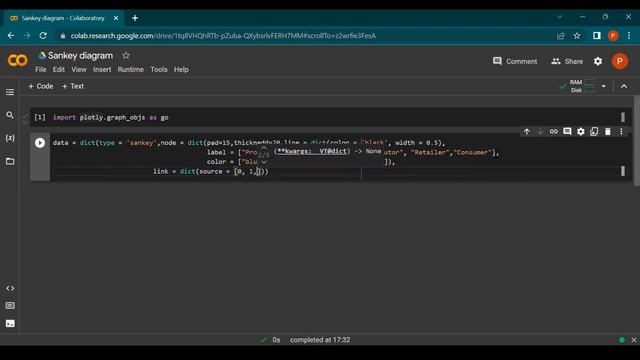Move the cell down with arrow icon
The image size is (640, 360).
(x=540, y=131)
